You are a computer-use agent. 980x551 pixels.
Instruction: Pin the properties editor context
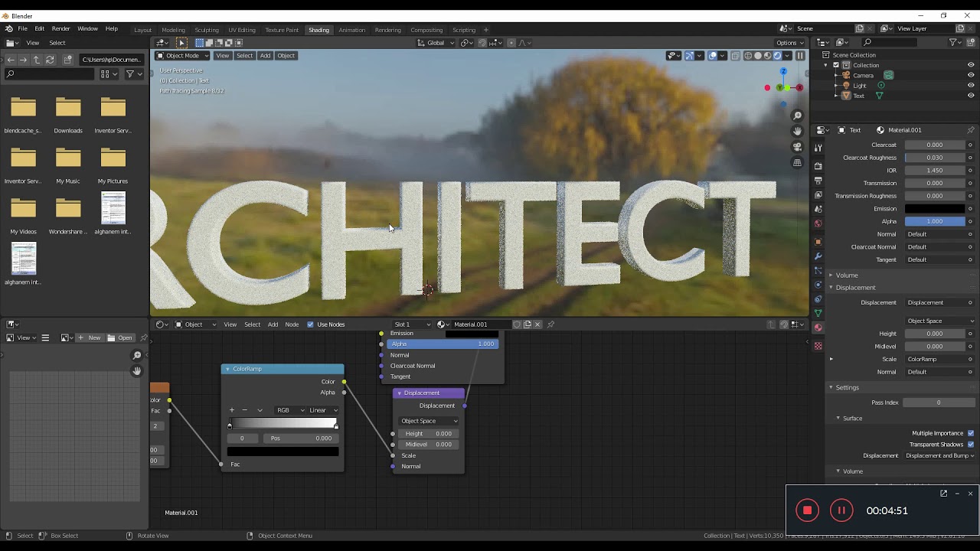971,130
